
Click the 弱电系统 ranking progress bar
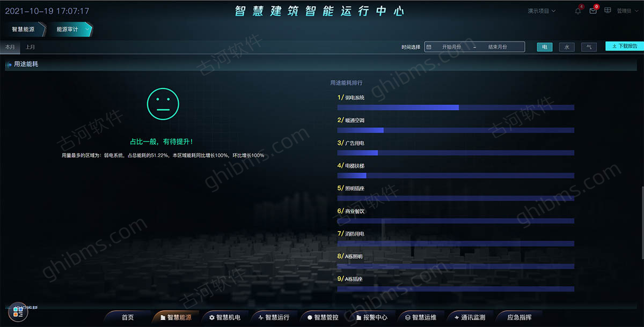tap(456, 107)
